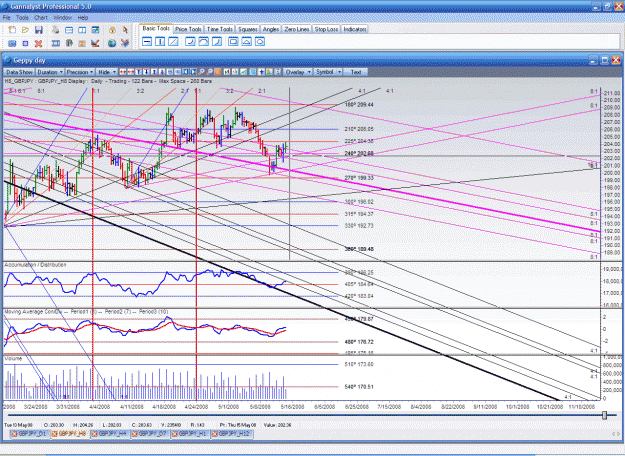Switch to the GBPJPY_H12 chart tab
Screen dimensions: 625x456
point(231,434)
